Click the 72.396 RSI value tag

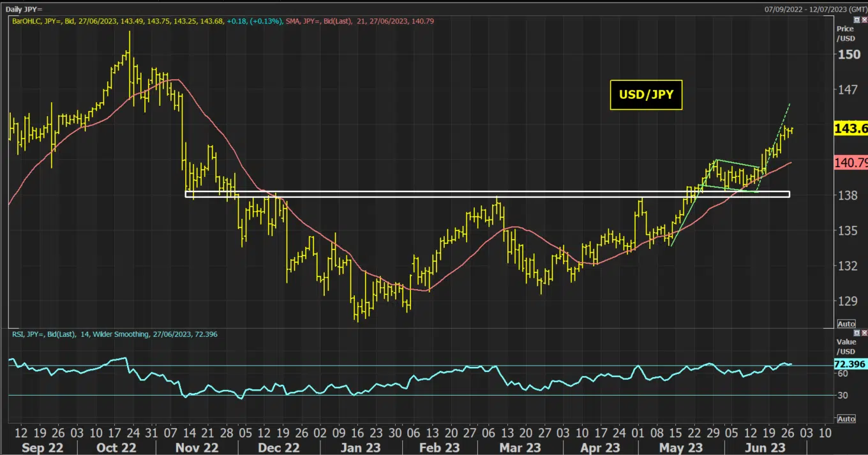click(851, 364)
